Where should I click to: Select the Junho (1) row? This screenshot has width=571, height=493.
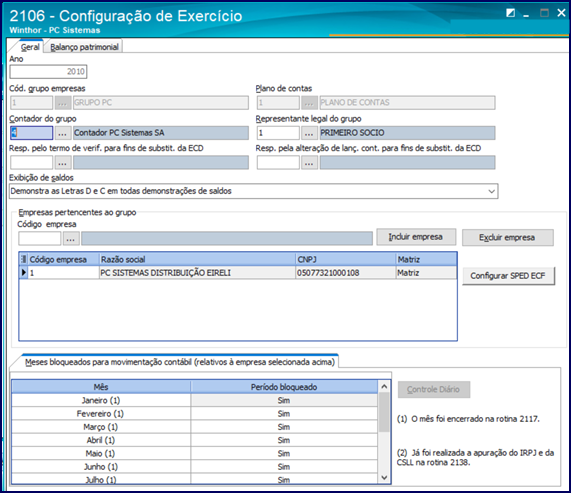[x=194, y=467]
